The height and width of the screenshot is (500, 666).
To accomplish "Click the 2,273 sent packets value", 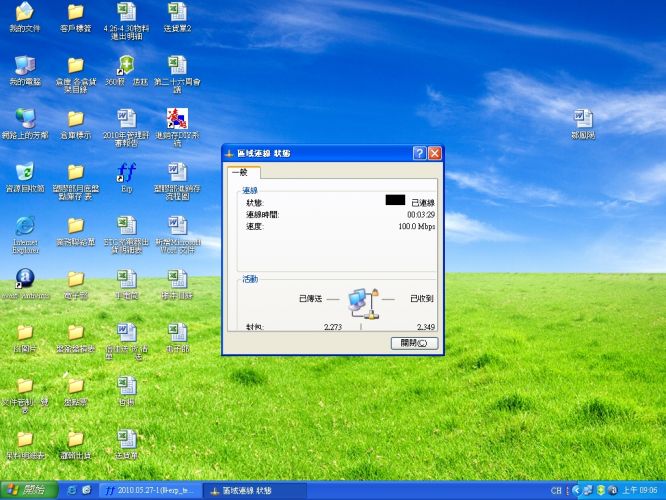I will point(333,327).
